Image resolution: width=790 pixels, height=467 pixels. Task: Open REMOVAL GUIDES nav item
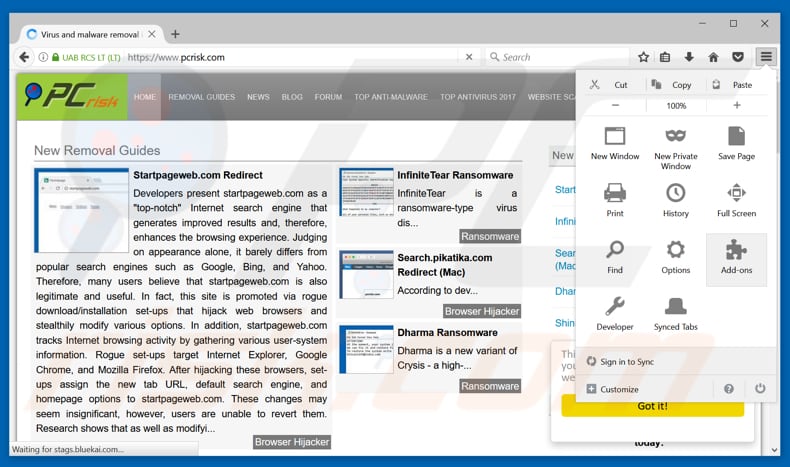(x=202, y=97)
